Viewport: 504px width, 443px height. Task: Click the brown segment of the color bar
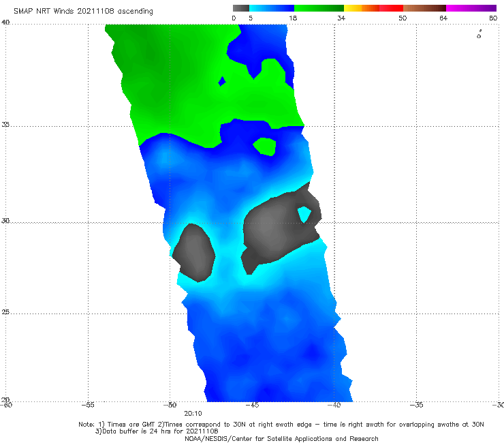424,8
